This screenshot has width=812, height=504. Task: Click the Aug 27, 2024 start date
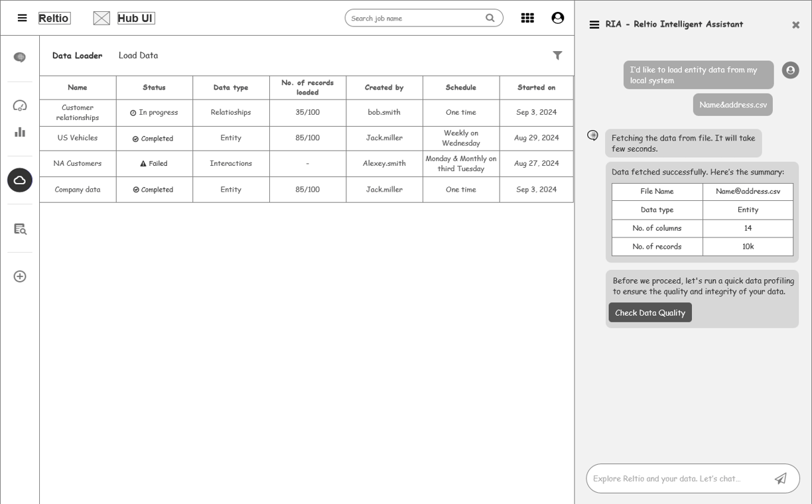[537, 163]
